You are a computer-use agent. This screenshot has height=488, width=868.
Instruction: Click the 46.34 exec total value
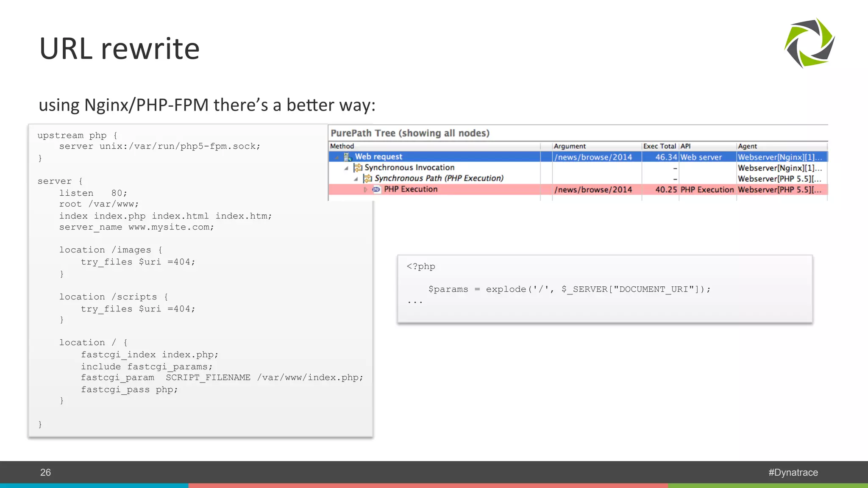[666, 157]
